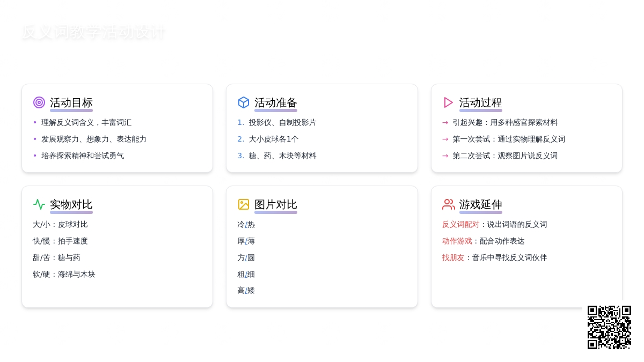Click the red 反义词配对 label

tap(460, 225)
